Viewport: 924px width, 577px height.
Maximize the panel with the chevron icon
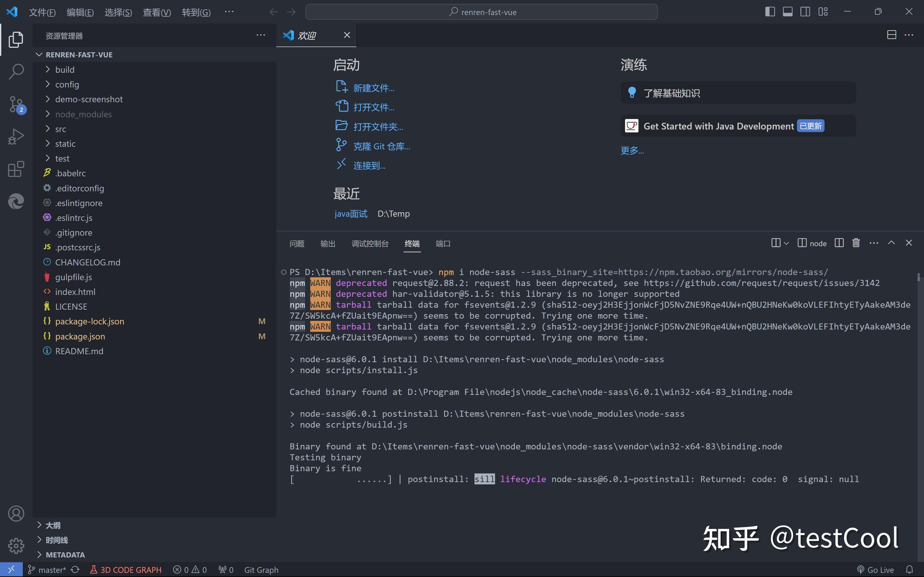891,242
